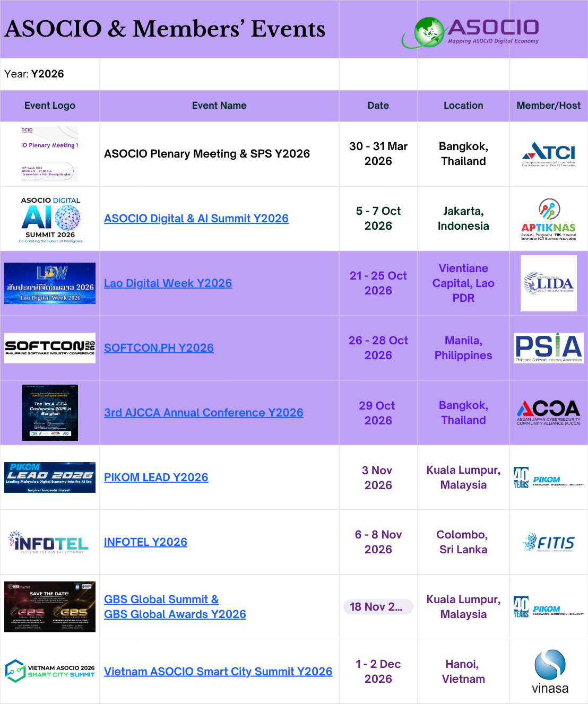Go to the PIKOM LEAD Y2026 link
Screen dimensions: 588x704
[156, 477]
